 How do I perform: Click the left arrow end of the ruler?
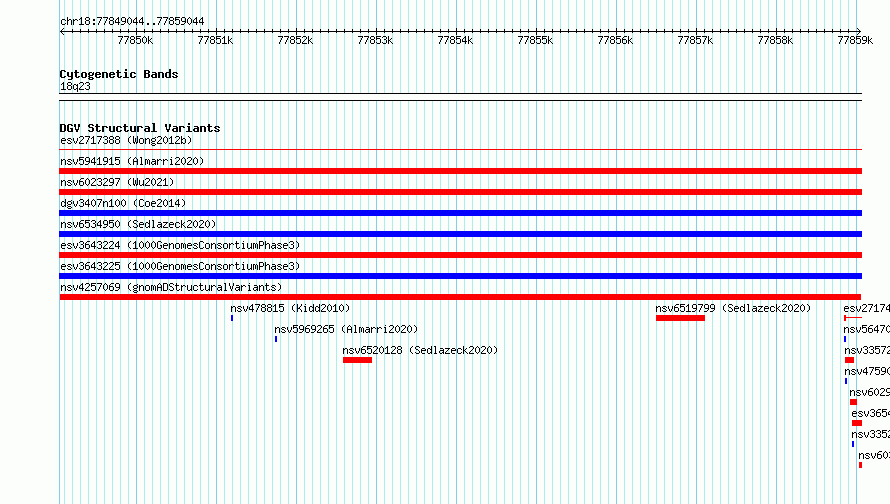click(62, 31)
